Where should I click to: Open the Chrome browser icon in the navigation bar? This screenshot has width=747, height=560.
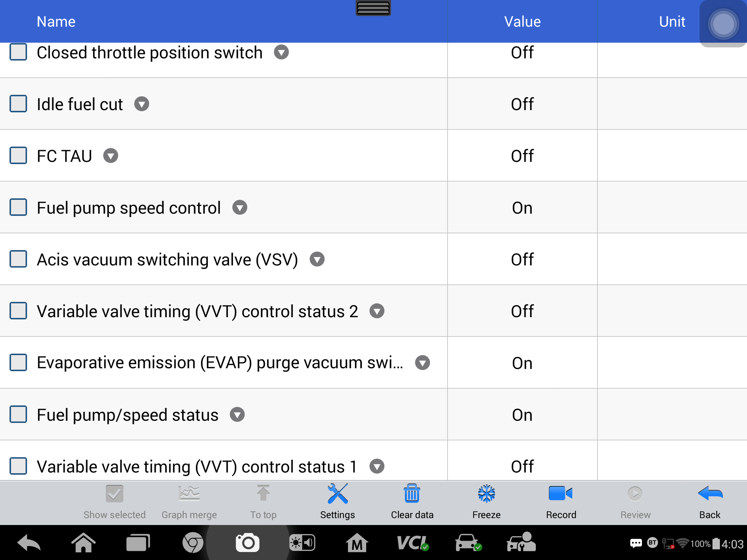click(x=193, y=543)
